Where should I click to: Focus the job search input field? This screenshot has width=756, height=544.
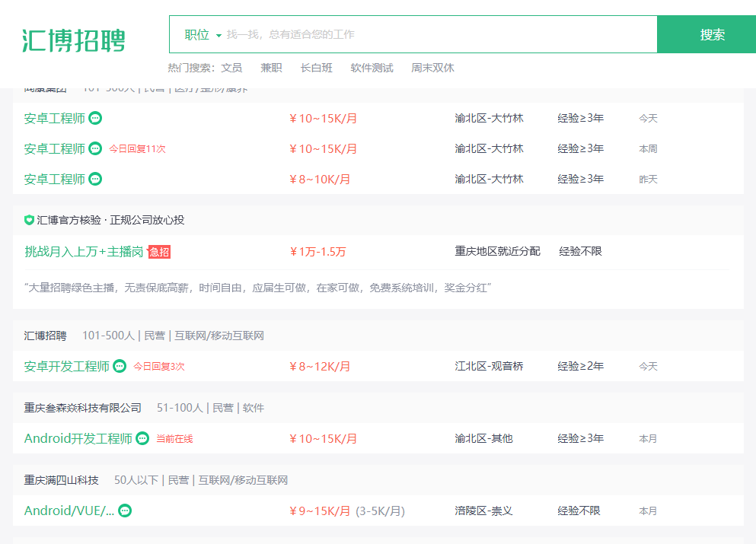pos(439,34)
